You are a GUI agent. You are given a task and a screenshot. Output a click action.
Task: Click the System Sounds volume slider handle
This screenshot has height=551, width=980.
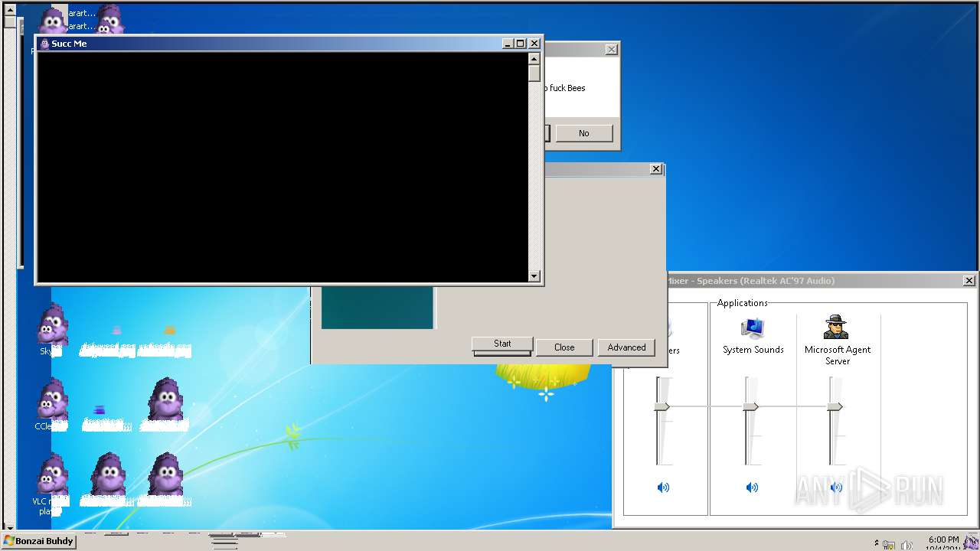point(751,406)
